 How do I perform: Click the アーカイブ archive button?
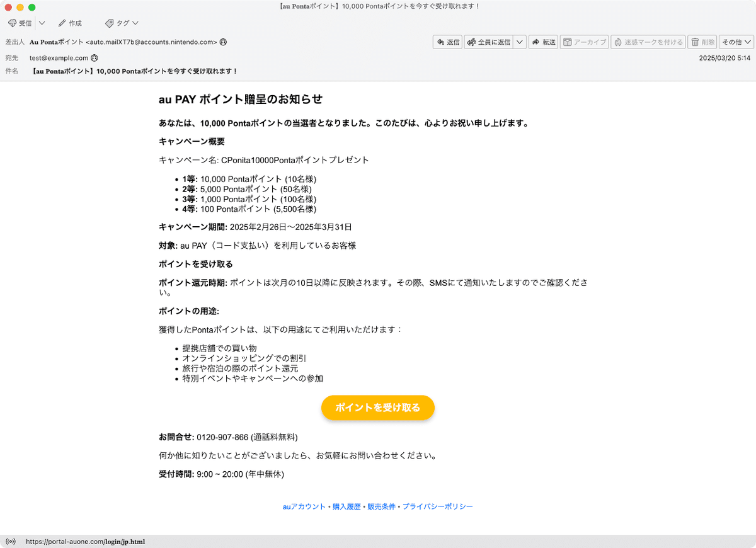pyautogui.click(x=584, y=42)
